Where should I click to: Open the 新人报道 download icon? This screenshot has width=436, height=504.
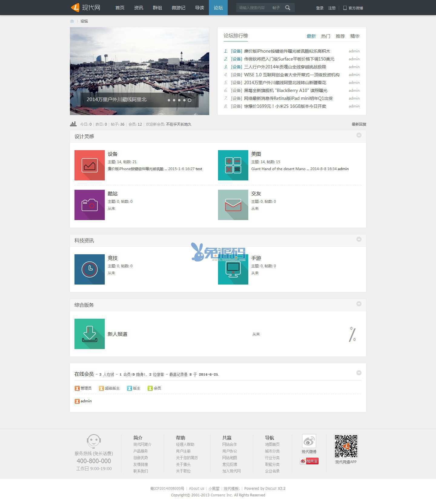[x=90, y=334]
